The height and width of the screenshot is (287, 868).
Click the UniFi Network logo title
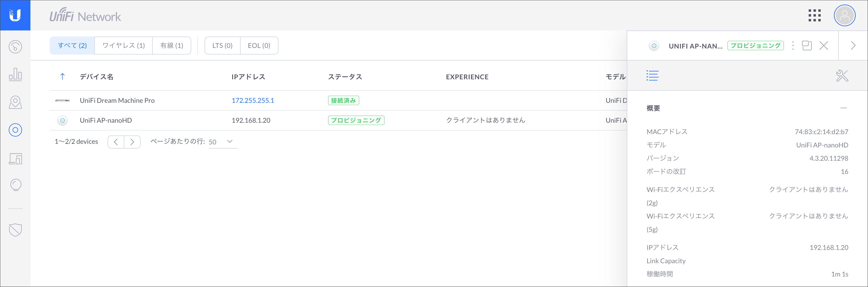85,15
